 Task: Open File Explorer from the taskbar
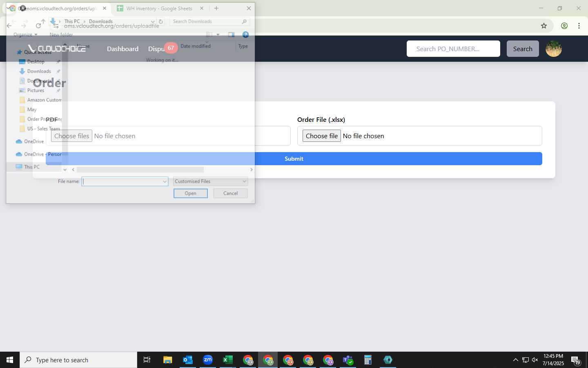[168, 360]
